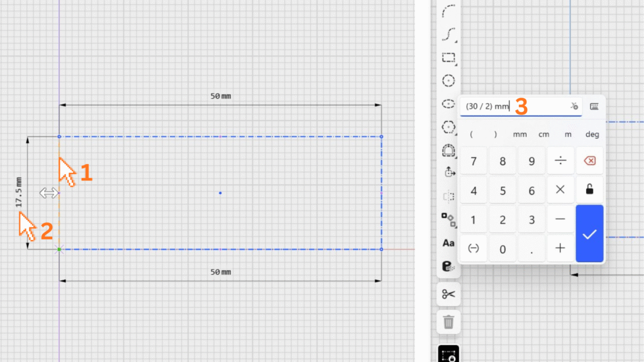Select the Arc sketch tool
Screen dimensions: 644x362
(448, 11)
